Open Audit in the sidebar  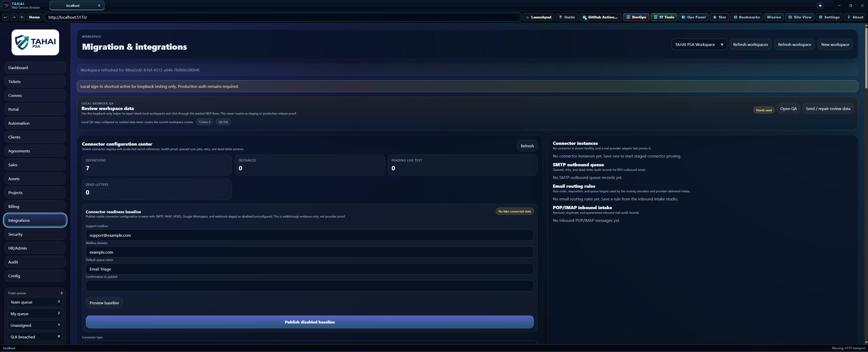(35, 262)
